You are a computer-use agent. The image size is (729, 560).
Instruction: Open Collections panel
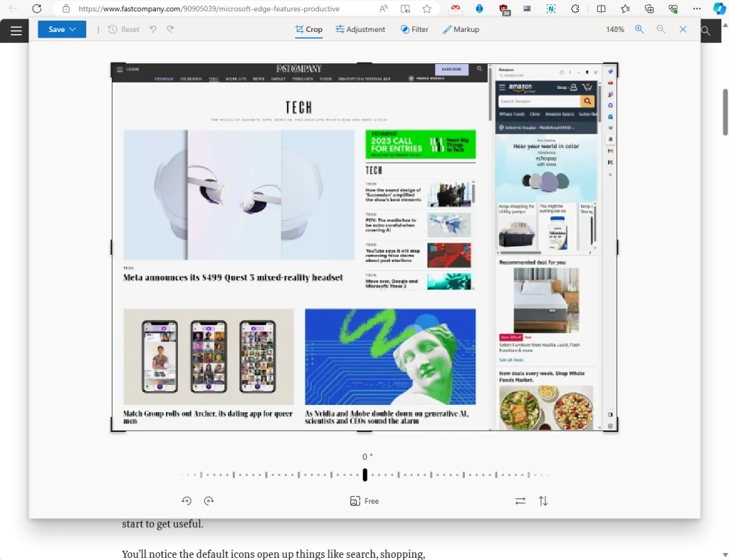(x=649, y=9)
